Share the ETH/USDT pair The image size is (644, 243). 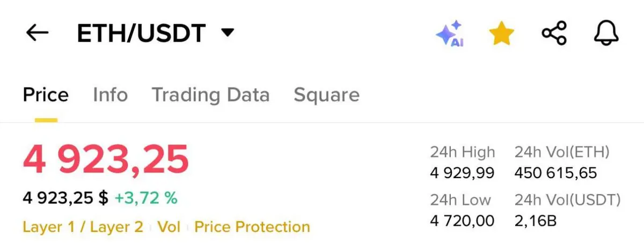tap(554, 33)
